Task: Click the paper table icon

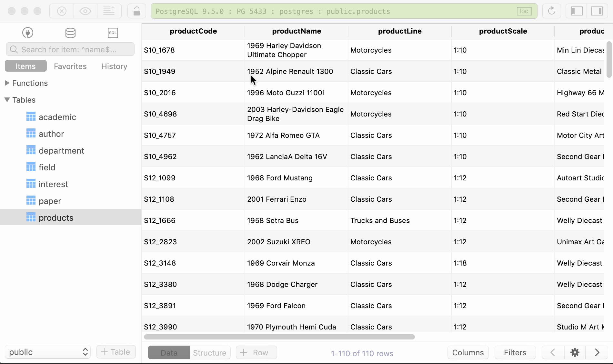Action: pyautogui.click(x=31, y=201)
